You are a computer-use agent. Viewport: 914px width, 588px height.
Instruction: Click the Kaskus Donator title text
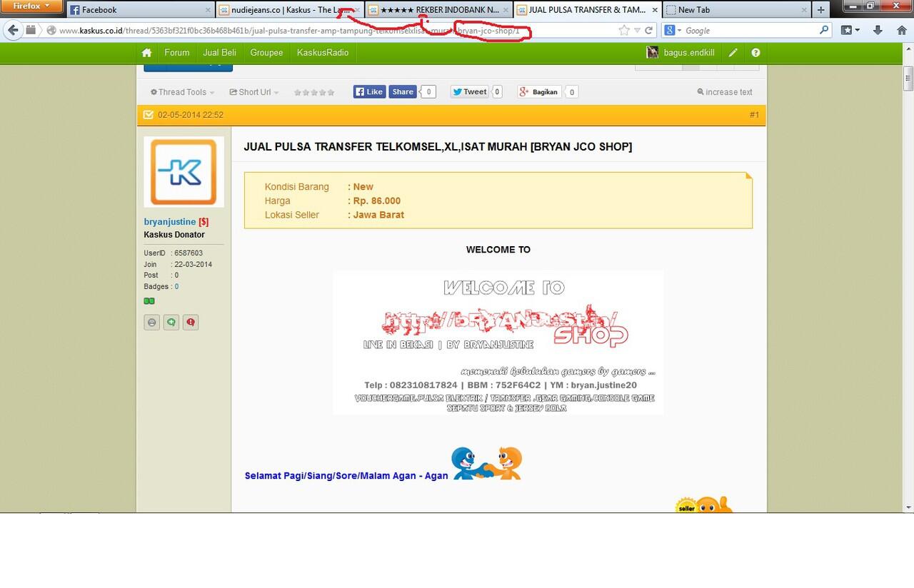tap(174, 235)
